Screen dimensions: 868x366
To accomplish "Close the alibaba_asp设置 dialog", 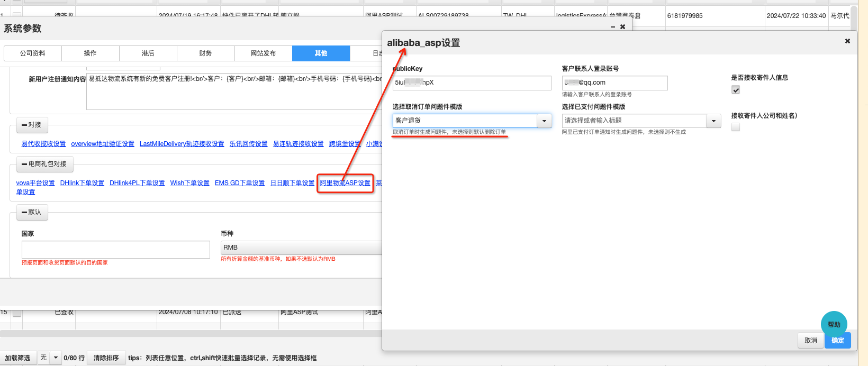I will click(847, 41).
